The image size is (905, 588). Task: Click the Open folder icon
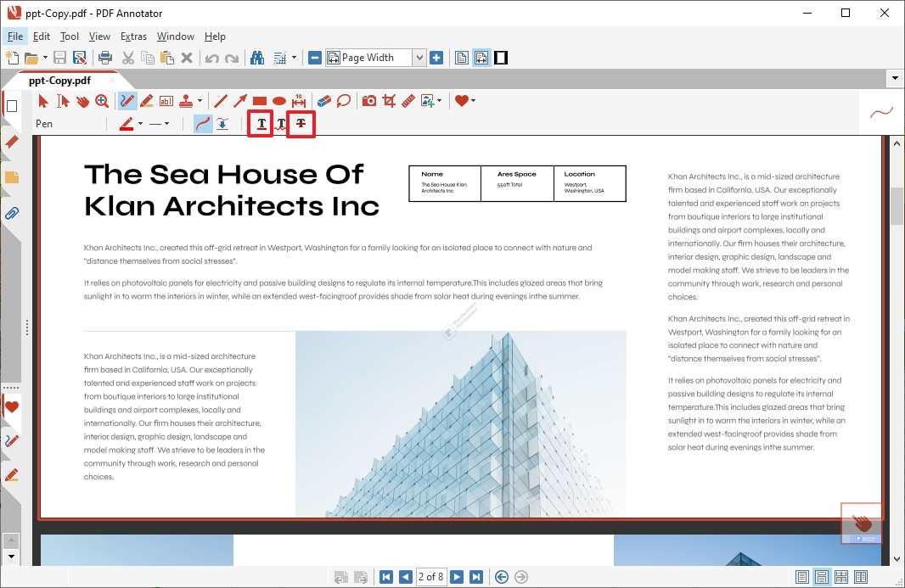tap(31, 58)
